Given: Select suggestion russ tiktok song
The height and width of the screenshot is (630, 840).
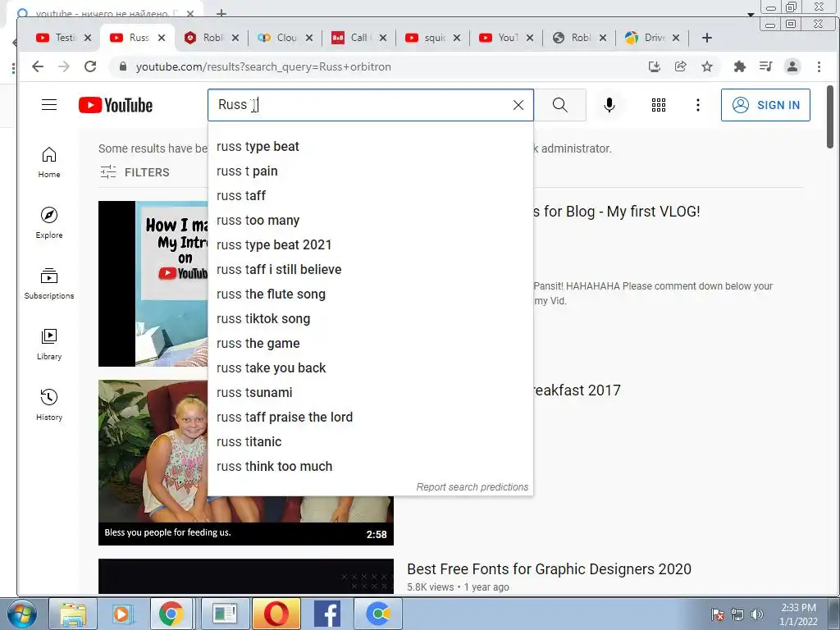Looking at the screenshot, I should click(x=370, y=319).
